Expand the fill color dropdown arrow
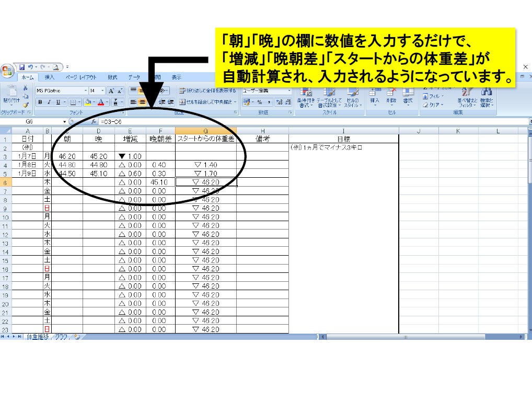Viewport: 532px width, 401px height. tap(94, 102)
